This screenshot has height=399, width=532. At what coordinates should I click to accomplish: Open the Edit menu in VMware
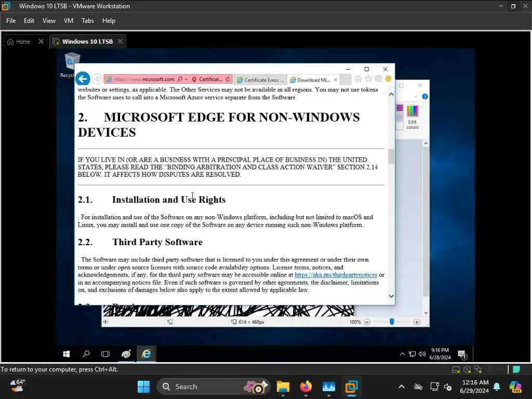29,21
